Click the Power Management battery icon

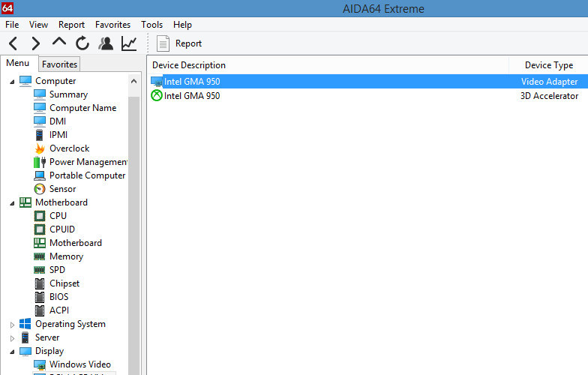tap(39, 162)
